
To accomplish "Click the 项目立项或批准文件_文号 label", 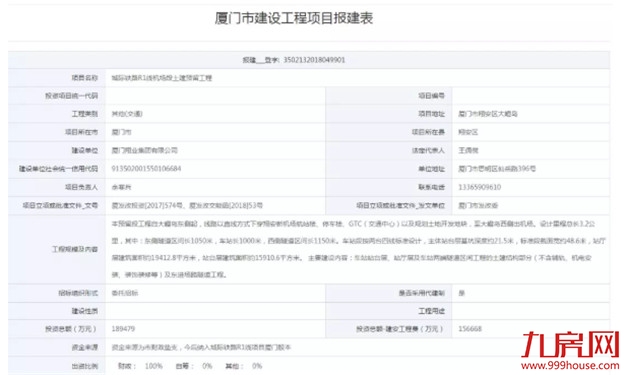I will (x=60, y=206).
